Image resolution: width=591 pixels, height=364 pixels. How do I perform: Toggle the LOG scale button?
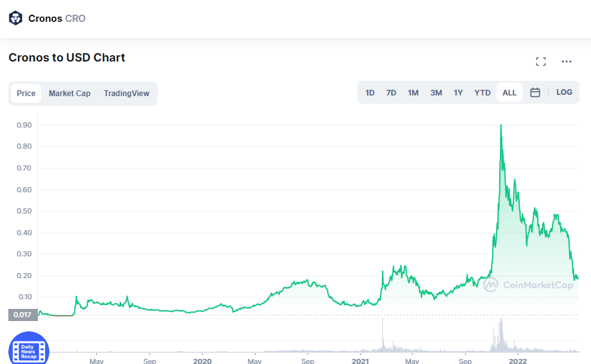click(564, 92)
